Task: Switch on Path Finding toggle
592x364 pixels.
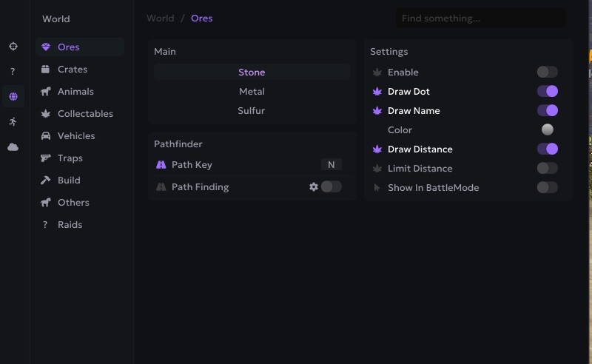Action: (x=331, y=186)
